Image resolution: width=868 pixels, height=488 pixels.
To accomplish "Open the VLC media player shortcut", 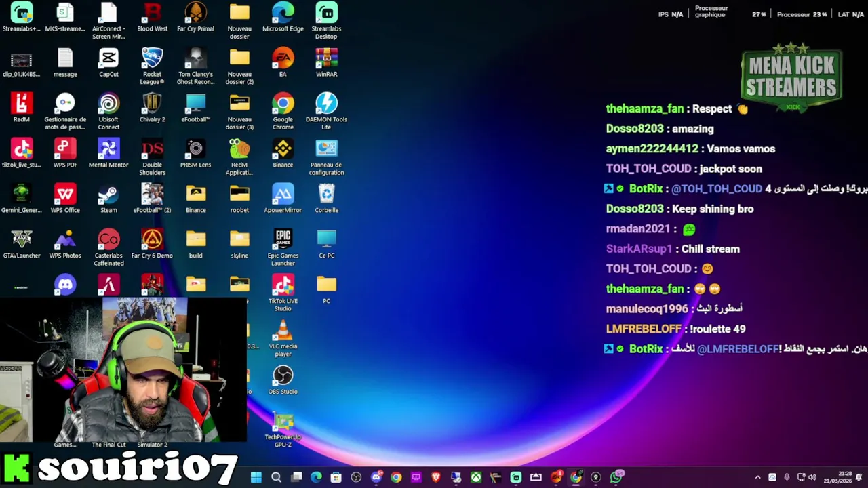I will [283, 339].
